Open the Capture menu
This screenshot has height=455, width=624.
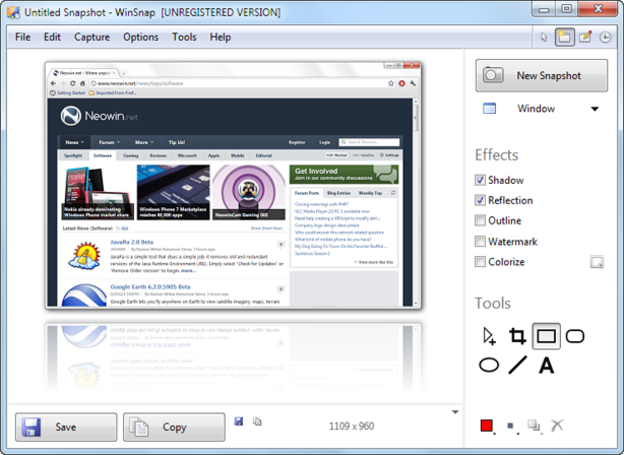[x=92, y=37]
